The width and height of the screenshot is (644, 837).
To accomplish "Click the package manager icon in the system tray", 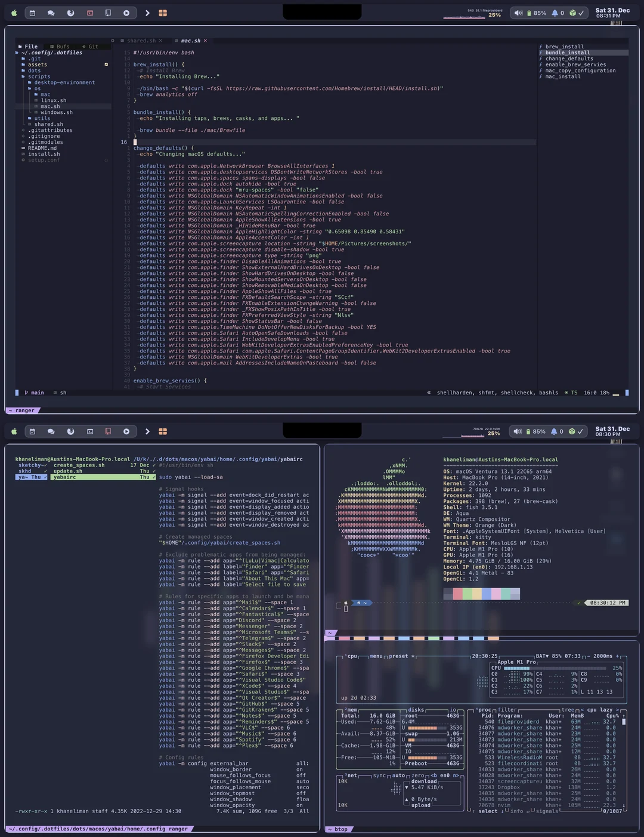I will point(571,12).
